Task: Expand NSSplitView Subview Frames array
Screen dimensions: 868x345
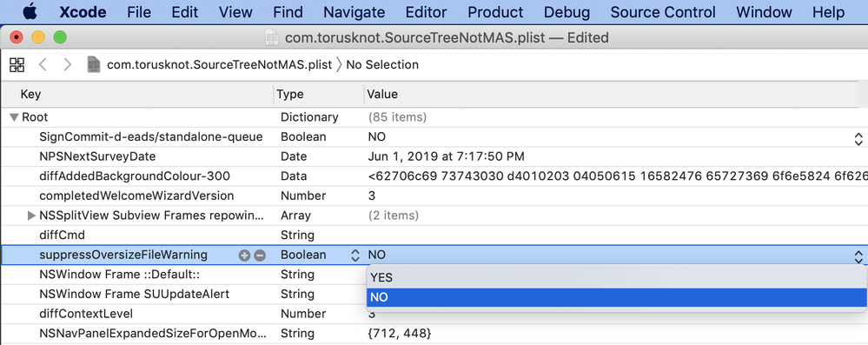Action: click(x=32, y=216)
